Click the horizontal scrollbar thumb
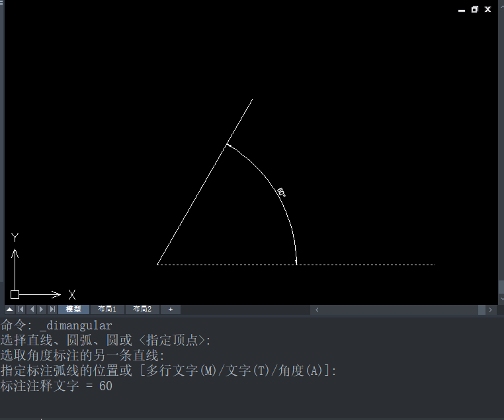The image size is (504, 420). (x=482, y=310)
